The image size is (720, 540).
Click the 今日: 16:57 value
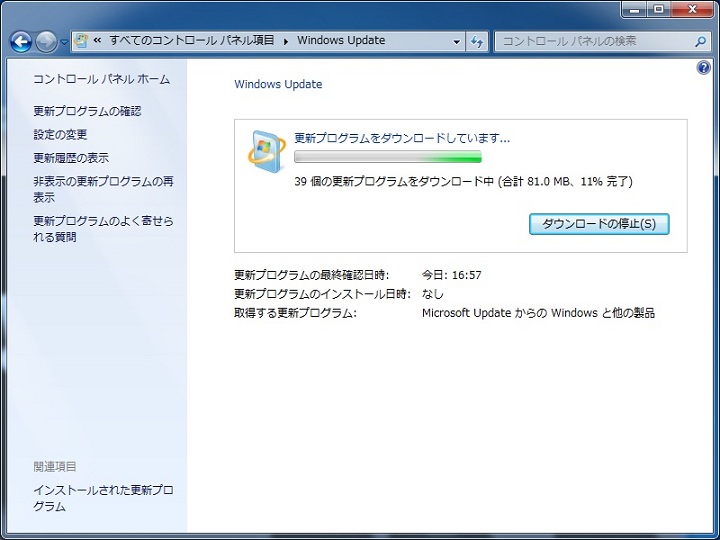(x=452, y=275)
